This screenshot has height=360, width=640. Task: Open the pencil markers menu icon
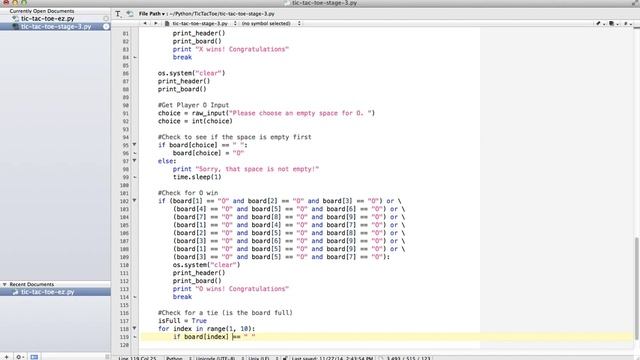(600, 24)
